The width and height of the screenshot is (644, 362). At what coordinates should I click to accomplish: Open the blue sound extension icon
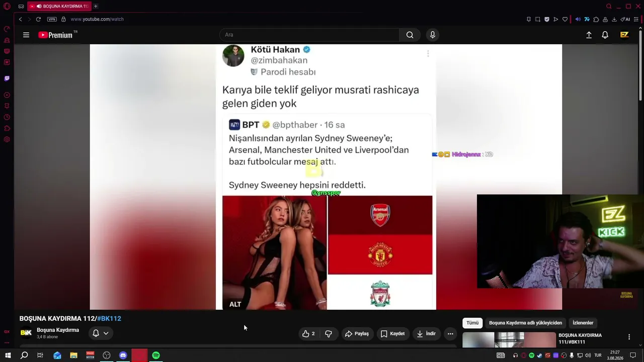(578, 19)
